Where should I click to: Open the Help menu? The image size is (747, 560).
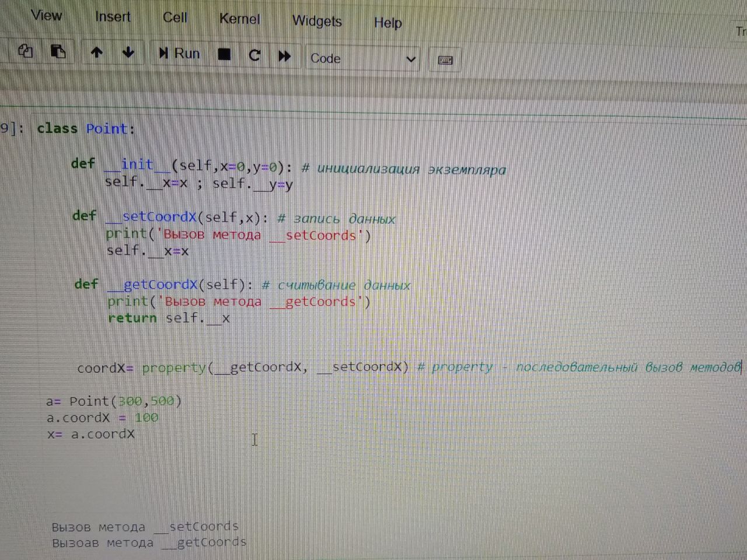coord(388,23)
